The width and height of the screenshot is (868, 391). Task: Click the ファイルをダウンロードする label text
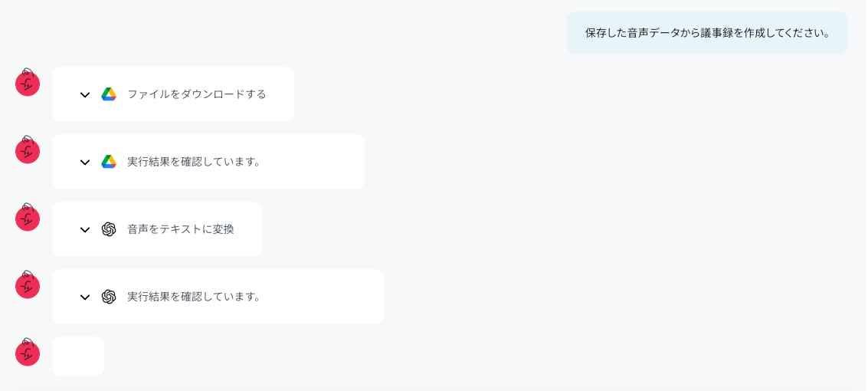coord(197,94)
